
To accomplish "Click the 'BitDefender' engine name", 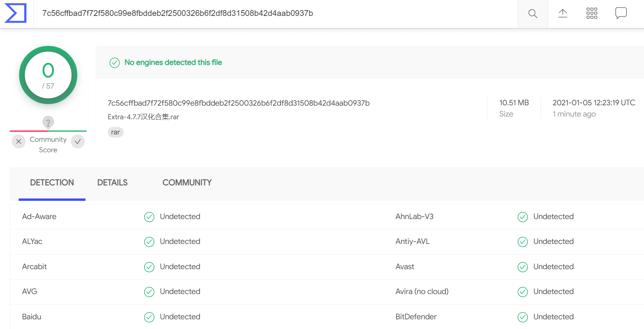I will [416, 317].
